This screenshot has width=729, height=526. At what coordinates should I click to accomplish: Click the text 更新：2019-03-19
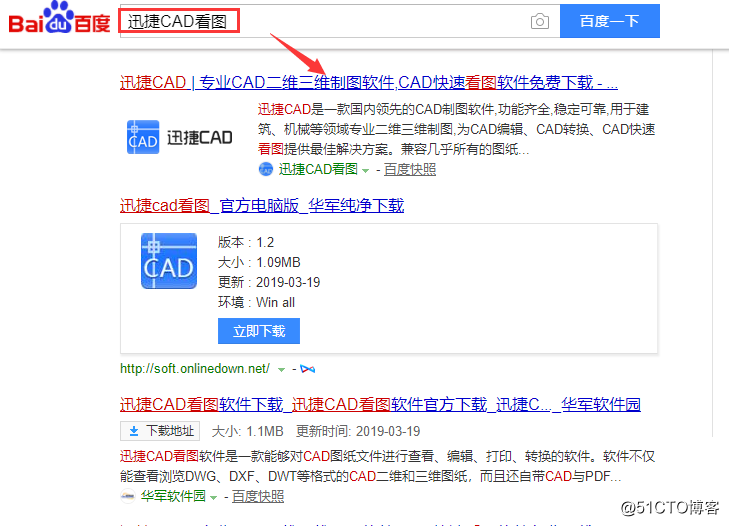pos(269,282)
